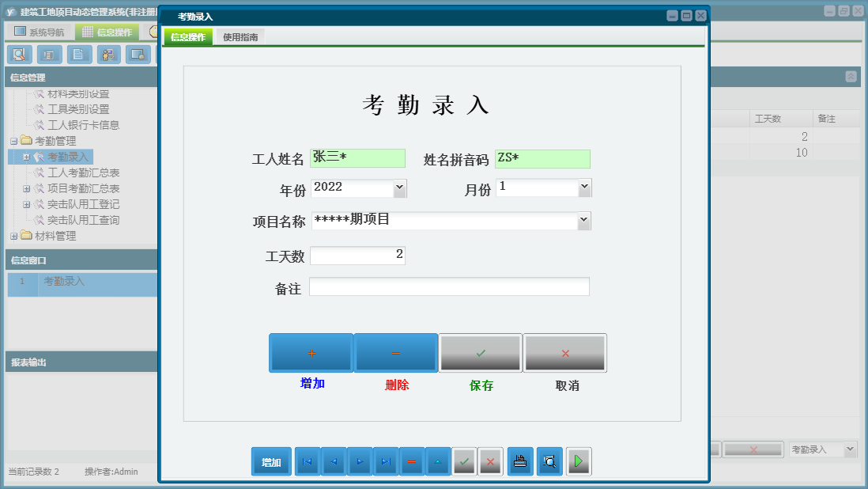The image size is (868, 489).
Task: Click the printer icon in the bottom toolbar
Action: point(520,461)
